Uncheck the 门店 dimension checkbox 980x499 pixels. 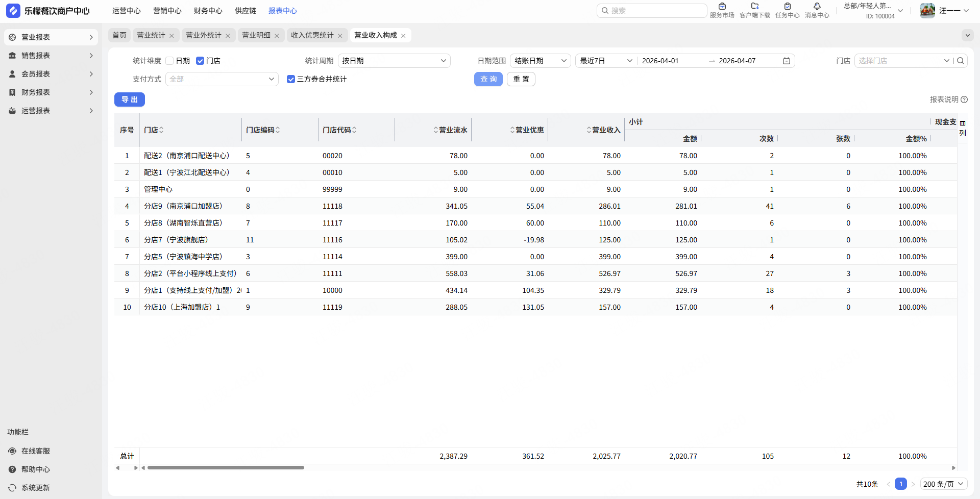[200, 61]
